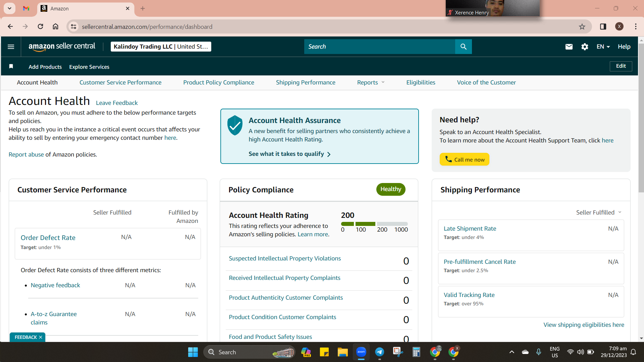
Task: Expand the Reports menu
Action: click(x=371, y=82)
